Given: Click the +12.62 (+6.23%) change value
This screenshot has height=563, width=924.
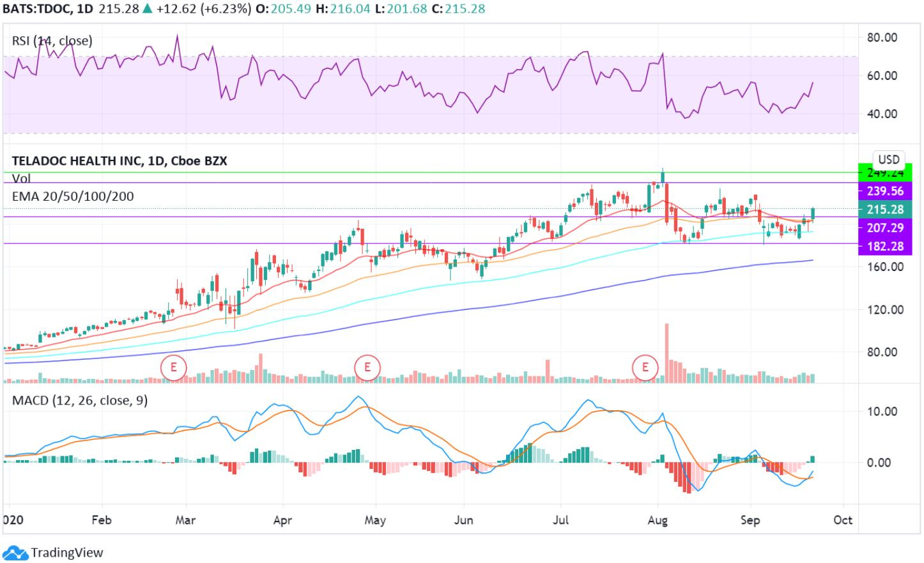Looking at the screenshot, I should [203, 9].
